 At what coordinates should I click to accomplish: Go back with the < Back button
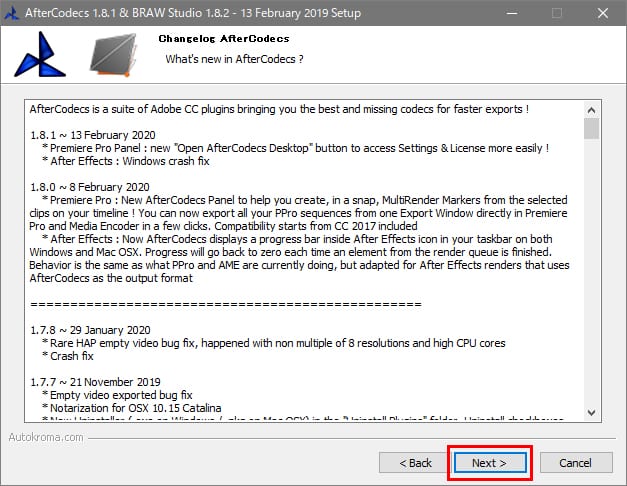pyautogui.click(x=415, y=463)
